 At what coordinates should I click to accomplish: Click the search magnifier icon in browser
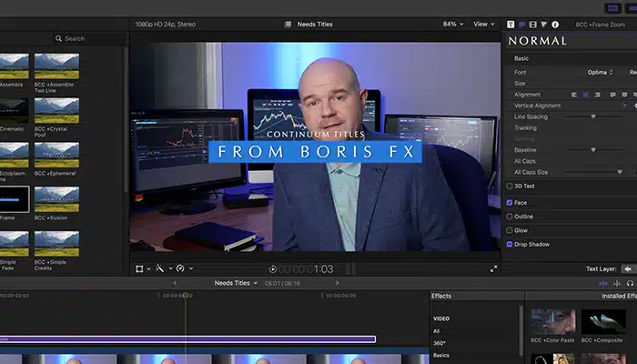click(x=58, y=38)
